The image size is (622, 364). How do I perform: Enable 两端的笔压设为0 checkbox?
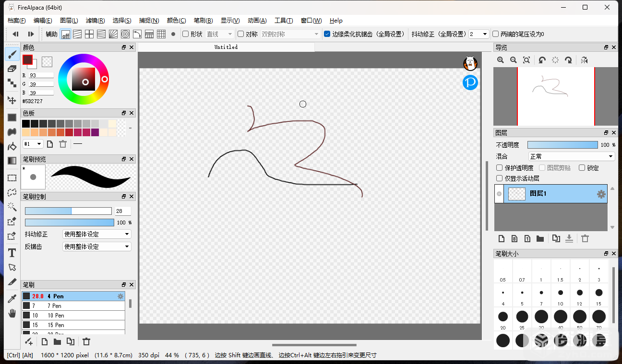pyautogui.click(x=496, y=34)
